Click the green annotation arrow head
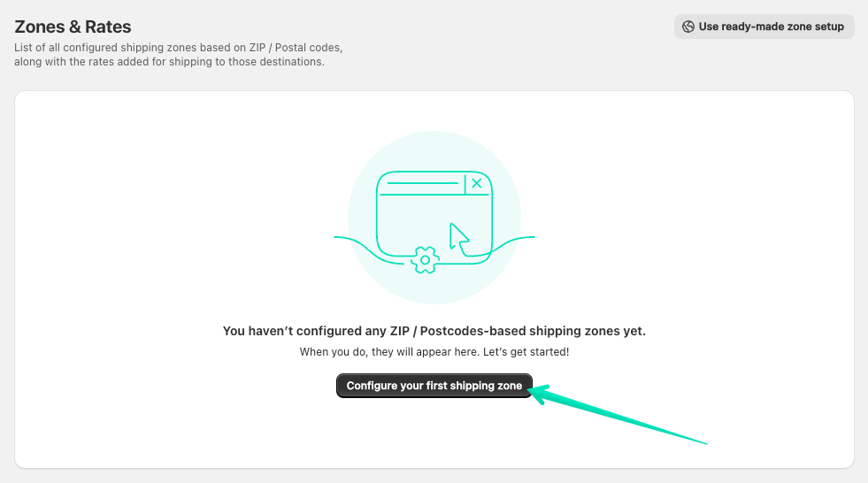The width and height of the screenshot is (868, 483). coord(541,390)
